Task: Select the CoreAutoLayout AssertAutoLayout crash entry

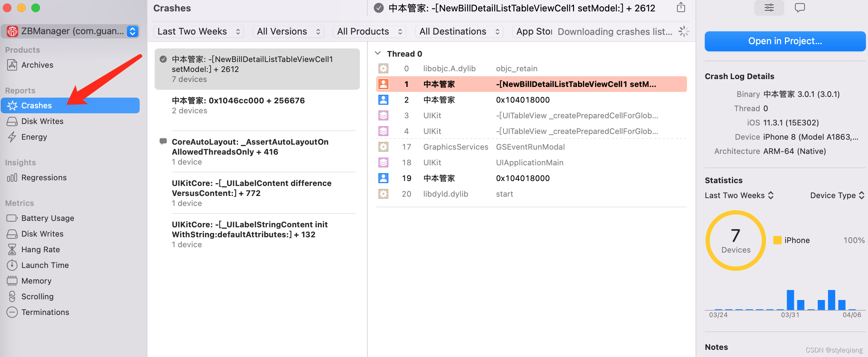Action: click(257, 152)
